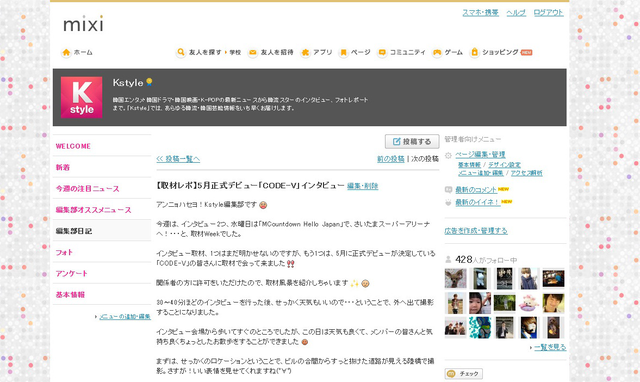Go back to 投稿一覧へ
Screen dimensions: 640x382
(178, 159)
